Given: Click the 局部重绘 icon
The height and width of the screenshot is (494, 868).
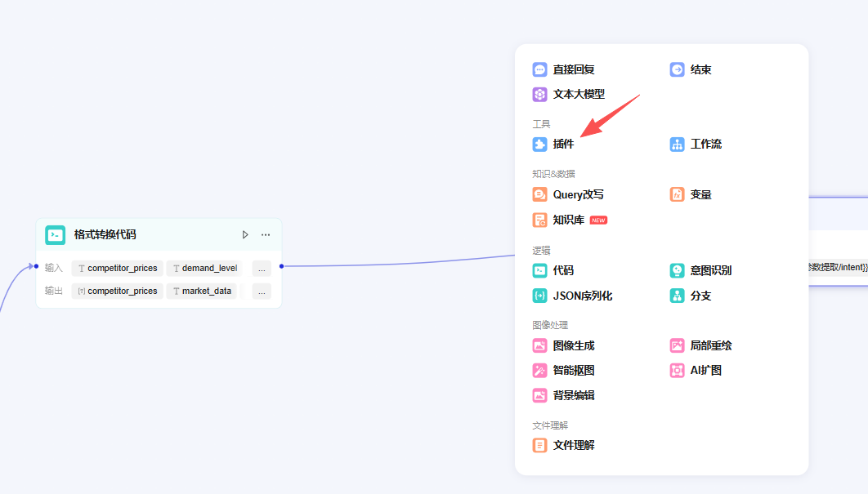Looking at the screenshot, I should (677, 345).
